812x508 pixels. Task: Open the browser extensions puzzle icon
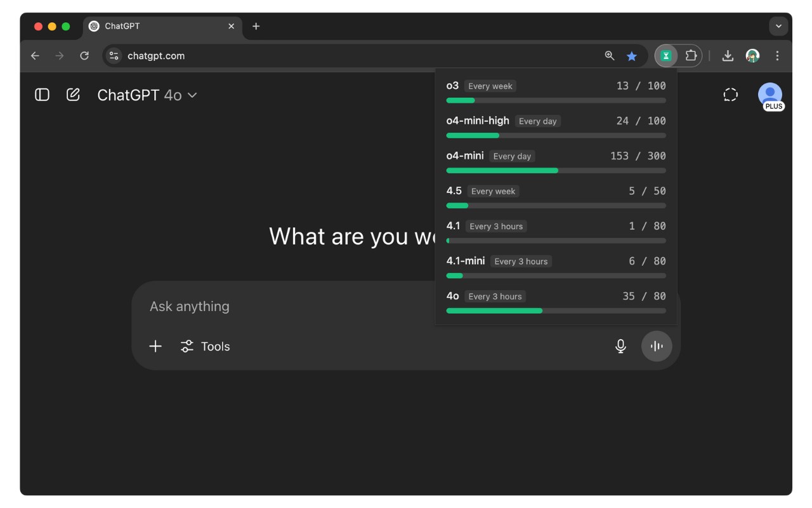[x=691, y=56]
